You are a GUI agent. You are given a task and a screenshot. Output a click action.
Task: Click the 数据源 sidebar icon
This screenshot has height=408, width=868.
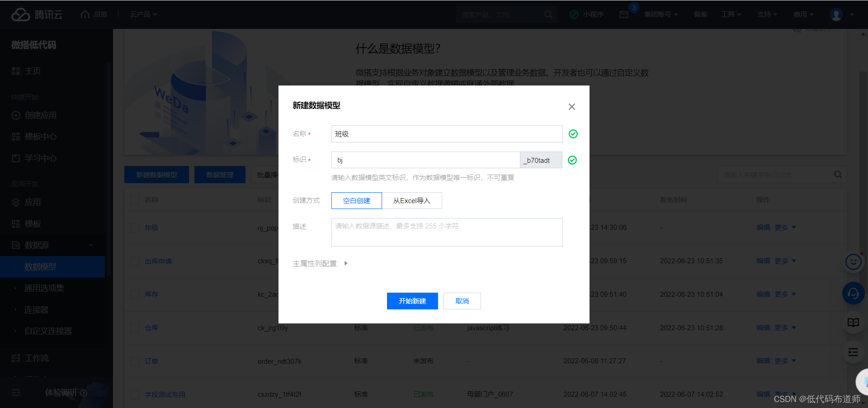(16, 245)
